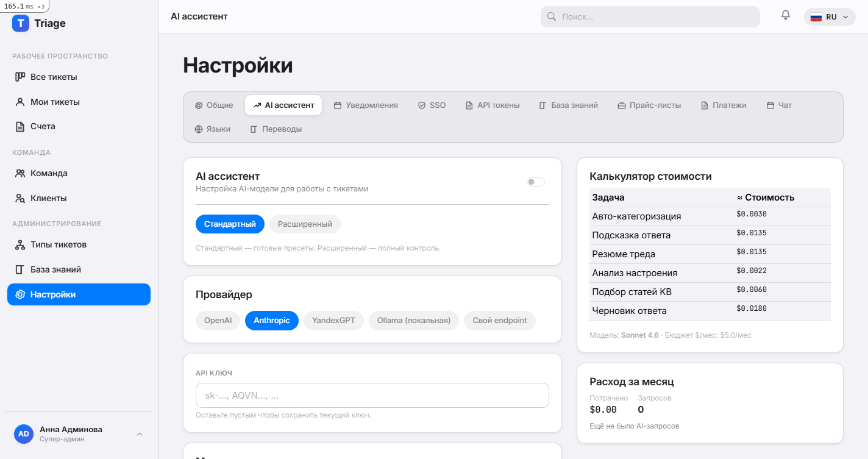
Task: Click the Переводы tab icon
Action: (x=254, y=129)
